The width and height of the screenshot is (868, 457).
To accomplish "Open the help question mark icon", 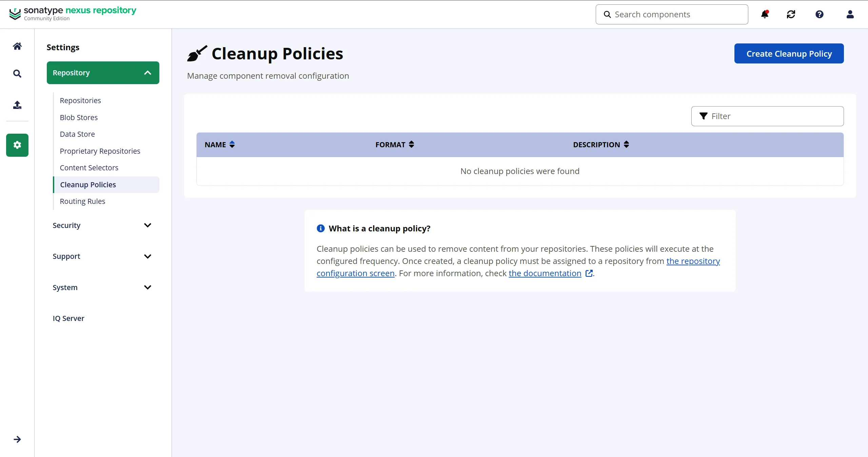I will coord(820,14).
